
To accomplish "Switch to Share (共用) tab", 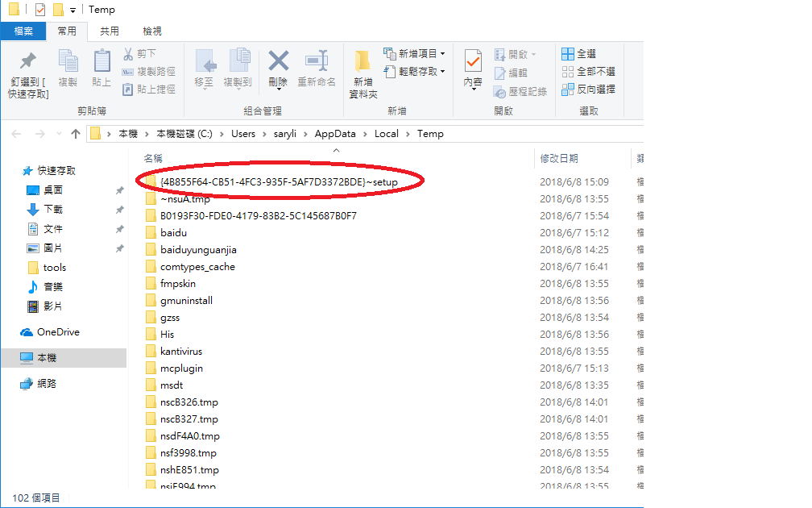I will [x=110, y=31].
